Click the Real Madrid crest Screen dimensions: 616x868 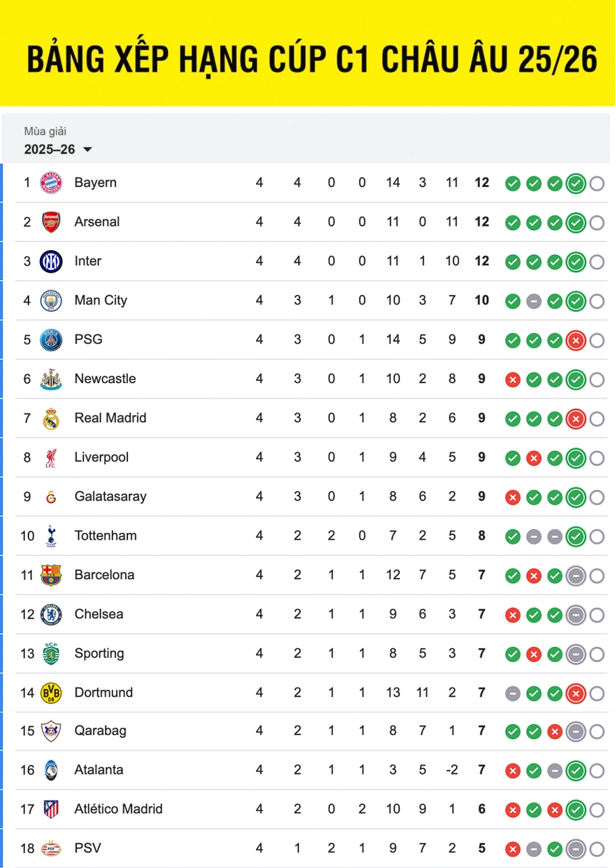click(x=51, y=418)
